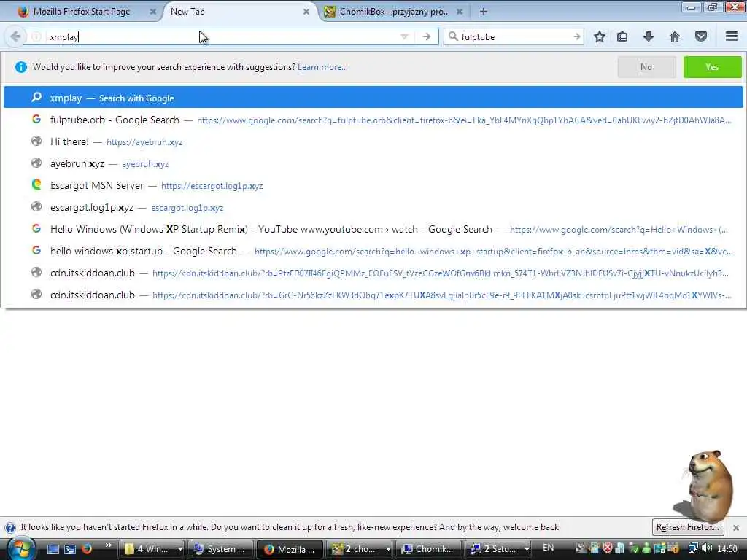
Task: Open the Downloads arrow icon
Action: (x=648, y=36)
